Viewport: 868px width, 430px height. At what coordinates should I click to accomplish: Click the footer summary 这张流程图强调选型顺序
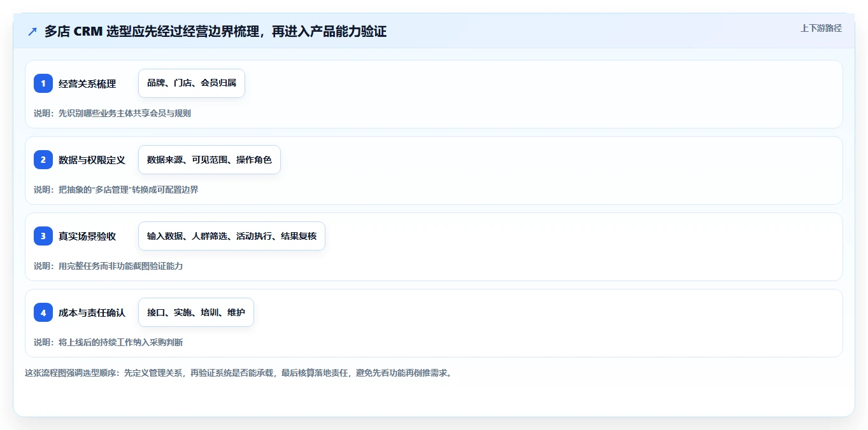238,373
